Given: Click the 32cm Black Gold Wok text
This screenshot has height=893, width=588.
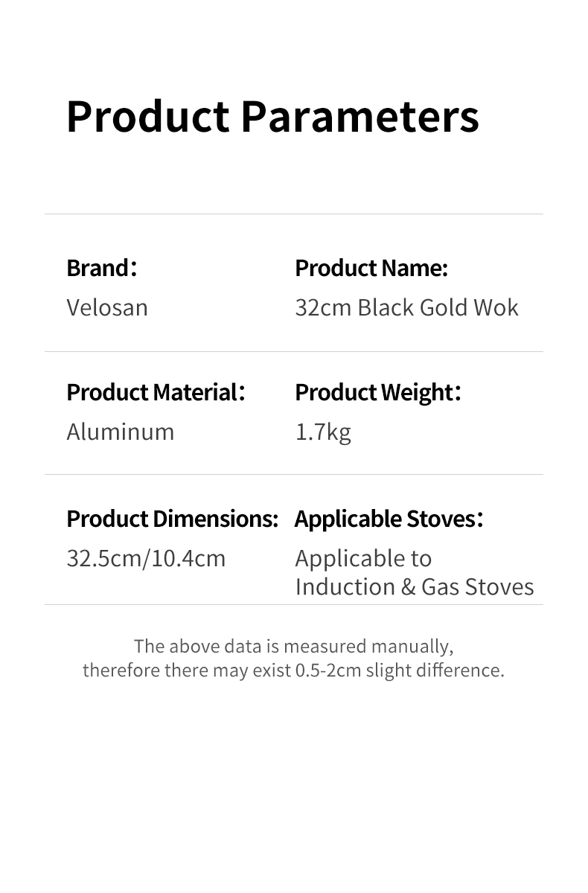Looking at the screenshot, I should (x=406, y=307).
